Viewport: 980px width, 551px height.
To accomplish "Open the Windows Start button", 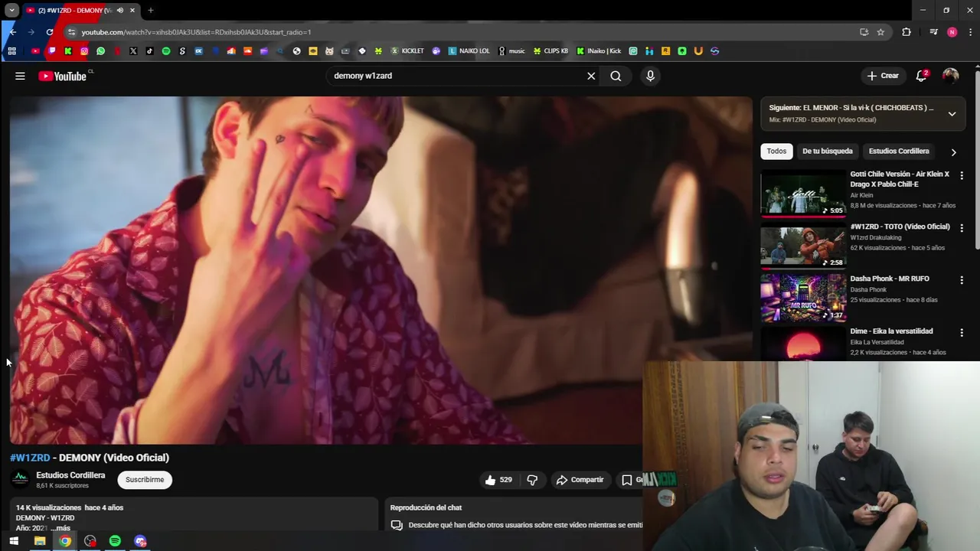I will click(14, 541).
